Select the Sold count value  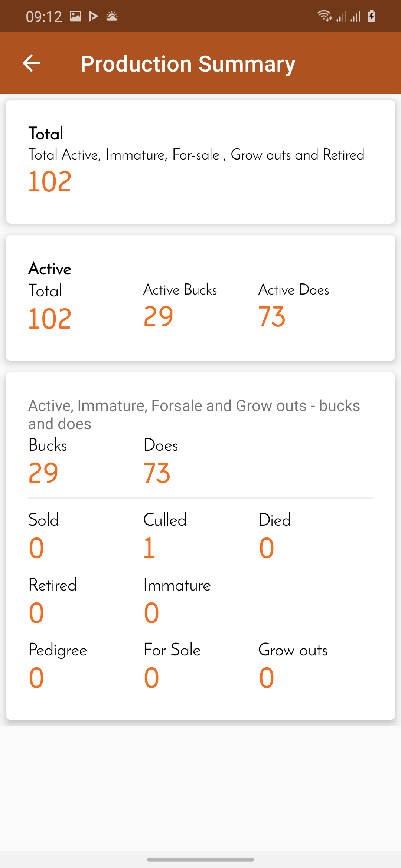(x=36, y=548)
